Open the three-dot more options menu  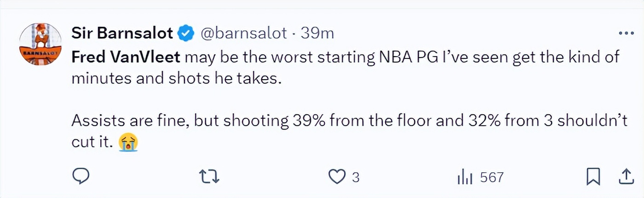(626, 34)
